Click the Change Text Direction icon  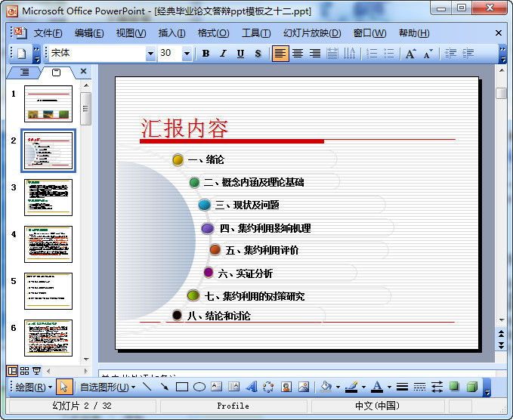(349, 54)
